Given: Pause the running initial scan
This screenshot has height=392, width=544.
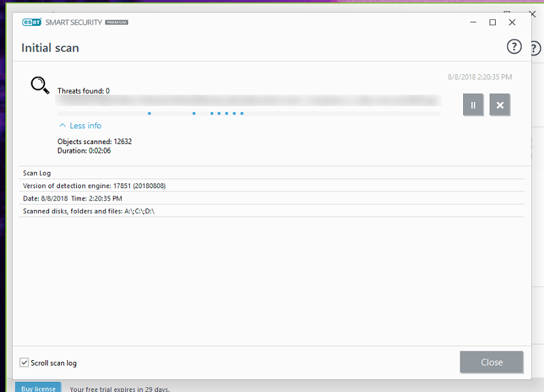Looking at the screenshot, I should (x=473, y=105).
